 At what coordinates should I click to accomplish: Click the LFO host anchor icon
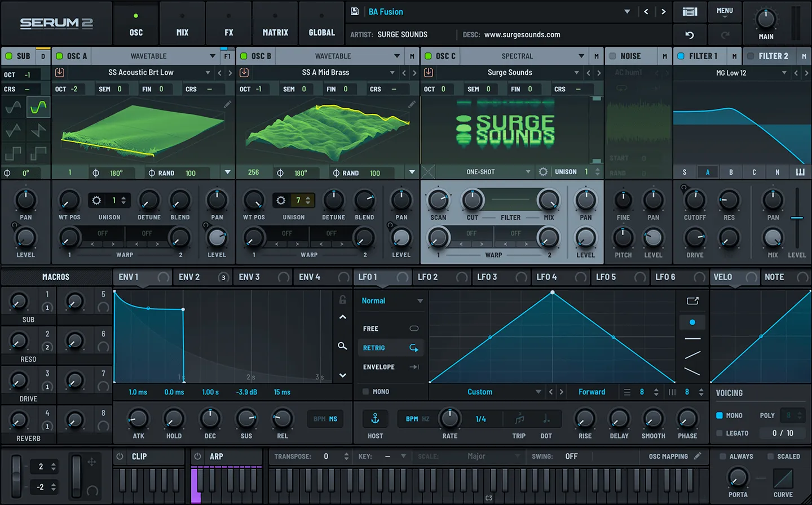tap(375, 419)
